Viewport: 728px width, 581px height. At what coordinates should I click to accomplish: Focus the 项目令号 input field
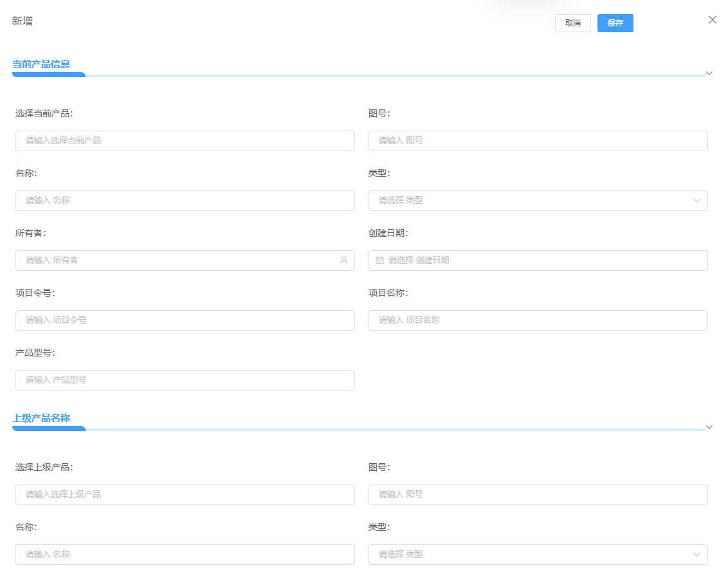click(x=185, y=320)
